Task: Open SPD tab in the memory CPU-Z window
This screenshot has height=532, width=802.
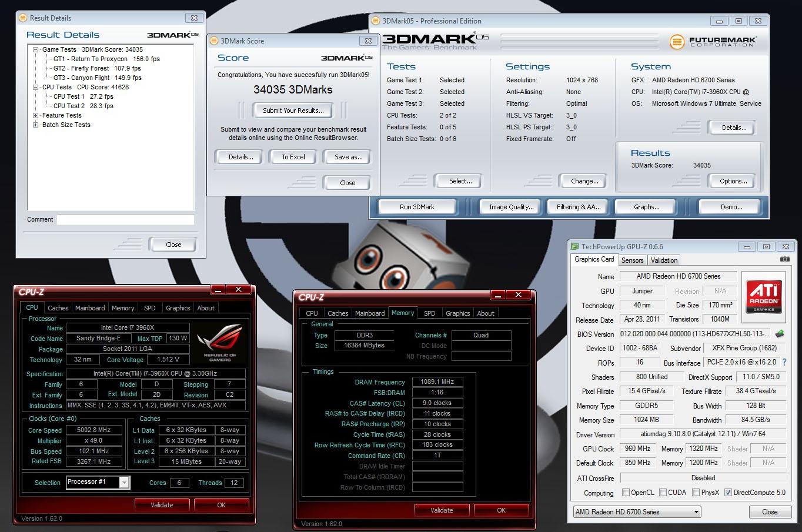Action: (x=430, y=313)
